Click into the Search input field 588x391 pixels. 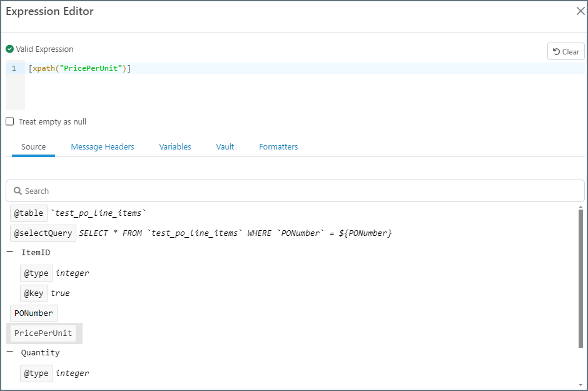coord(300,191)
